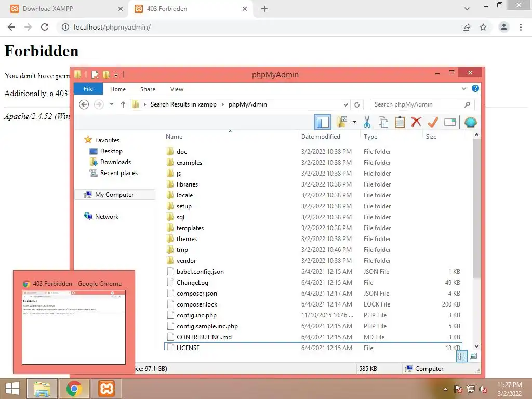Click Explorer Back navigation arrow
Viewport: 532px width, 399px height.
click(x=84, y=104)
